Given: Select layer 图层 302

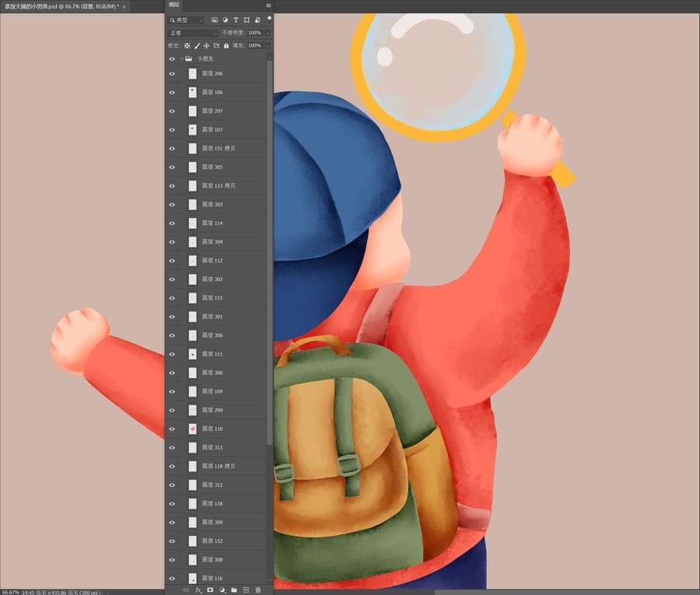Looking at the screenshot, I should point(216,279).
